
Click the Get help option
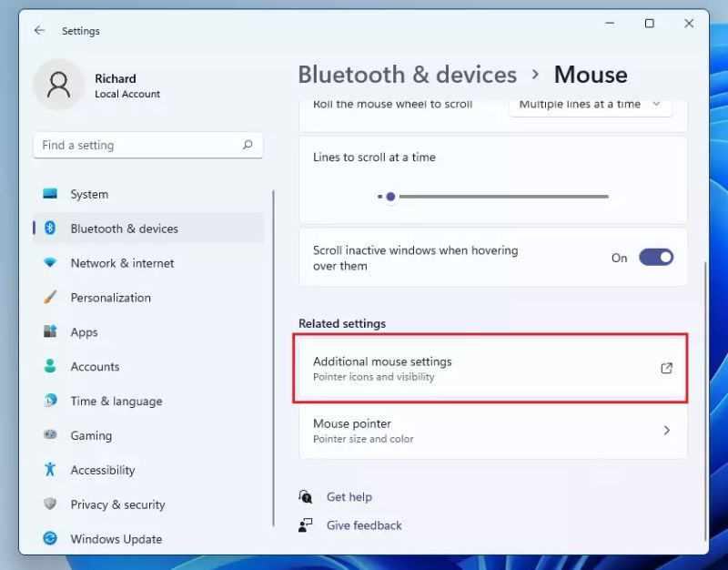pyautogui.click(x=349, y=497)
